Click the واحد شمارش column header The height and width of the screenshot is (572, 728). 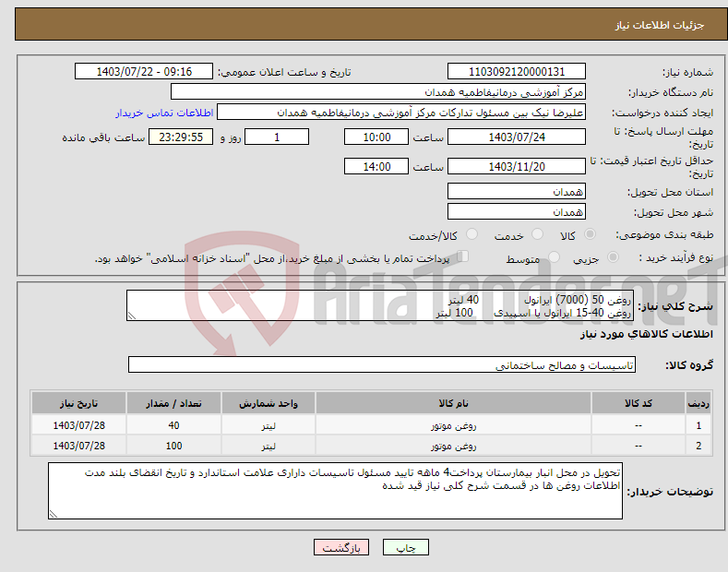coord(269,403)
